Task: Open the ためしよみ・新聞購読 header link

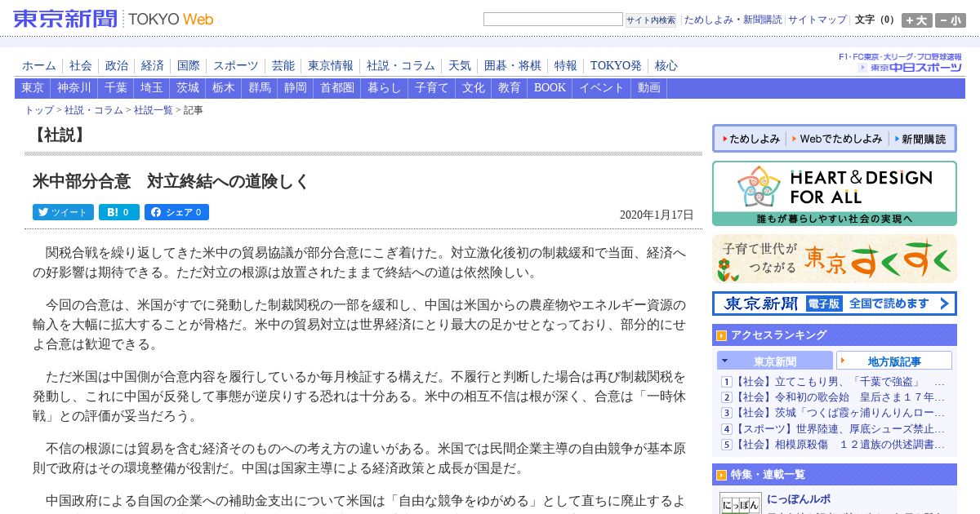Action: point(733,20)
